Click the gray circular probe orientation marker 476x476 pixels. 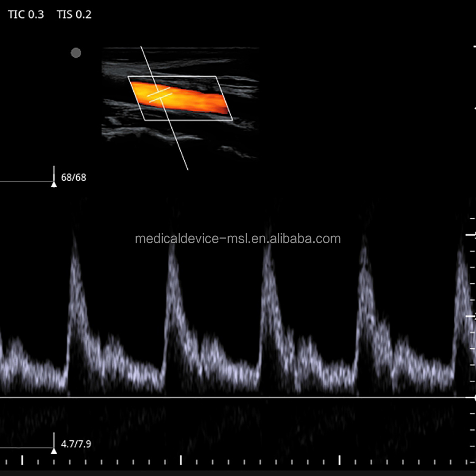pos(76,53)
